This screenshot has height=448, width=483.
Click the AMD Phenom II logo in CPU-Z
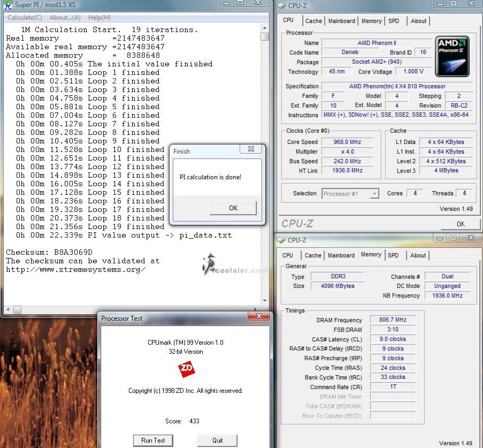tap(452, 56)
